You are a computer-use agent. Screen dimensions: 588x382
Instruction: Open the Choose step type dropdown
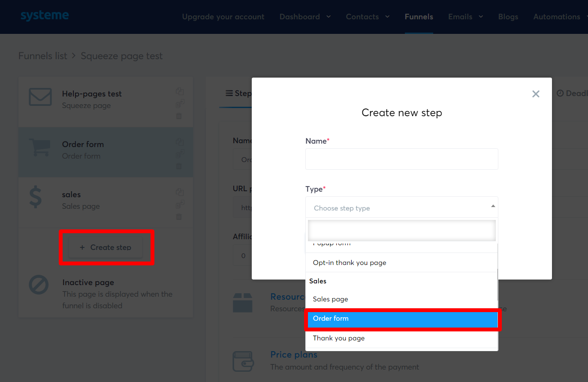coord(401,208)
